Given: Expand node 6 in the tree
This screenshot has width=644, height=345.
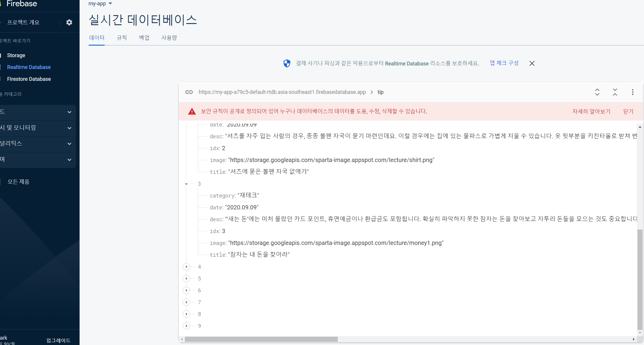Looking at the screenshot, I should pyautogui.click(x=186, y=291).
